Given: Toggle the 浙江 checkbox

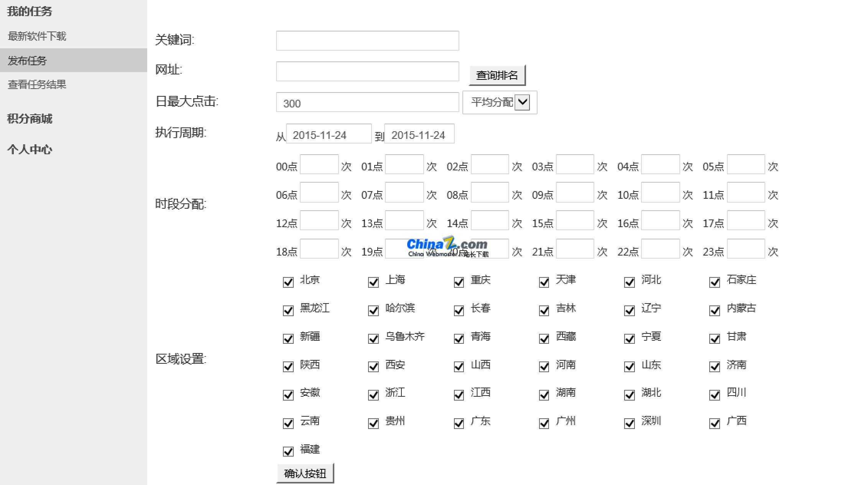Looking at the screenshot, I should click(x=373, y=395).
